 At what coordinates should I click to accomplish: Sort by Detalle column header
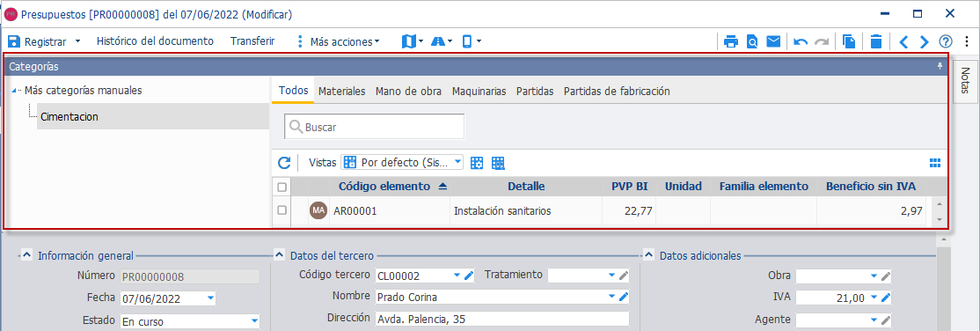525,187
